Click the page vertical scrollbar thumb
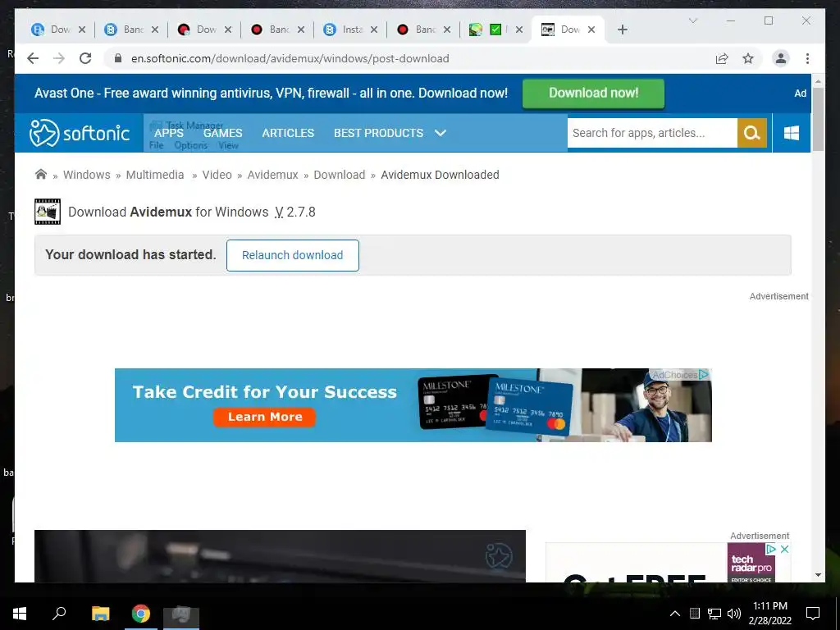 818,119
